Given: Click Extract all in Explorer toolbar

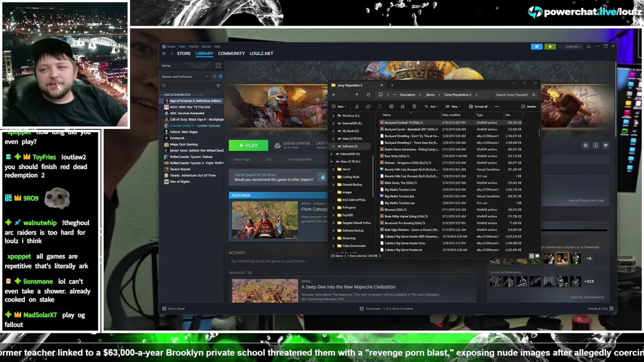Looking at the screenshot, I should click(477, 107).
